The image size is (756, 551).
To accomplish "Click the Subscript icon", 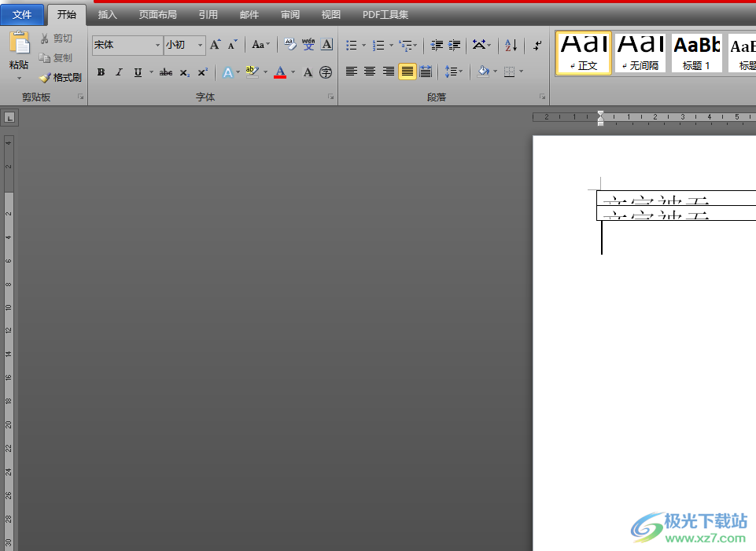I will [x=184, y=72].
